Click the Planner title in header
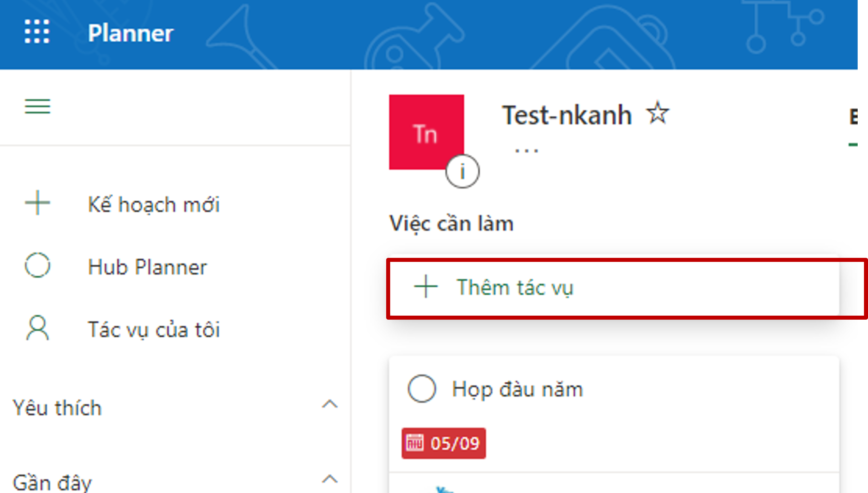The height and width of the screenshot is (493, 868). pos(130,33)
